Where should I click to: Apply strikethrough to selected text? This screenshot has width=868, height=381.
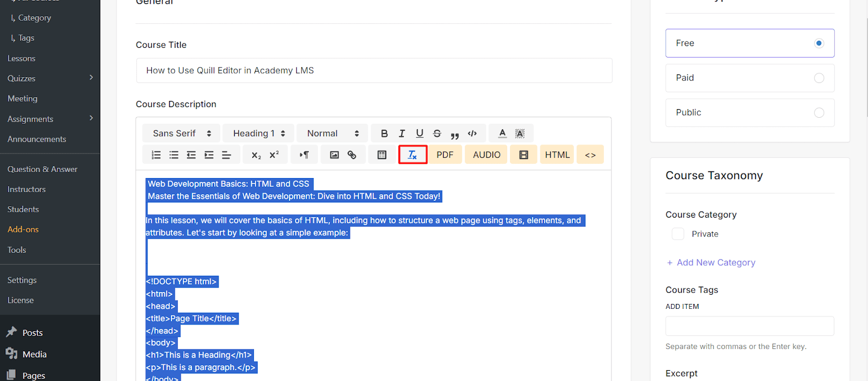point(437,134)
